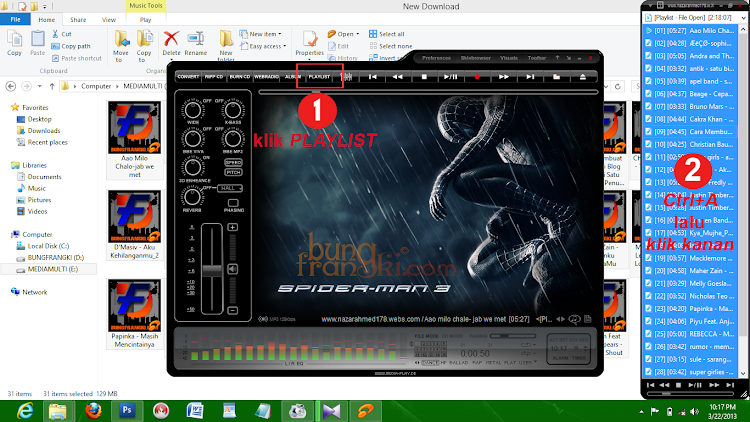
Task: Select playlist entry 10 Christian Bau...
Action: [691, 144]
